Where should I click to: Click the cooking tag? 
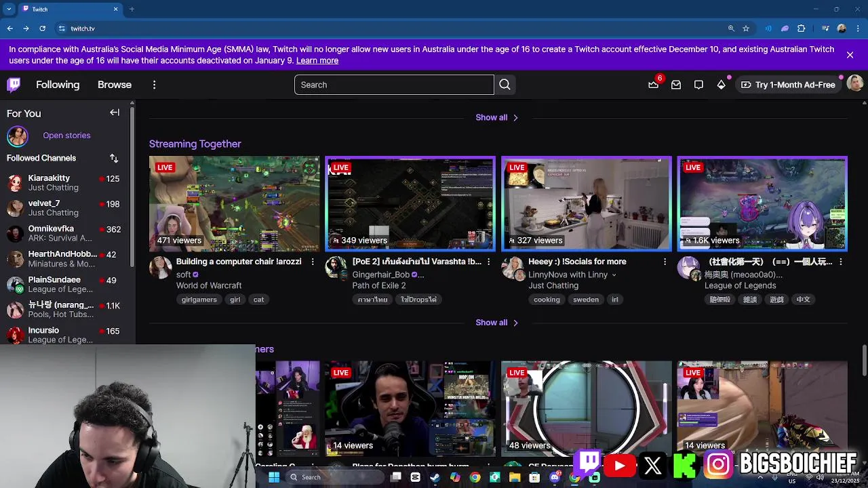(547, 300)
